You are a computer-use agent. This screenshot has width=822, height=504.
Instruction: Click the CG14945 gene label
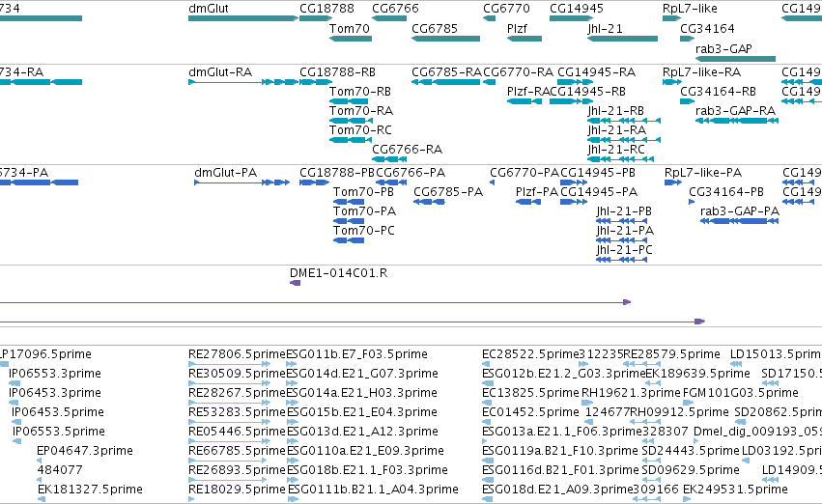pos(577,9)
